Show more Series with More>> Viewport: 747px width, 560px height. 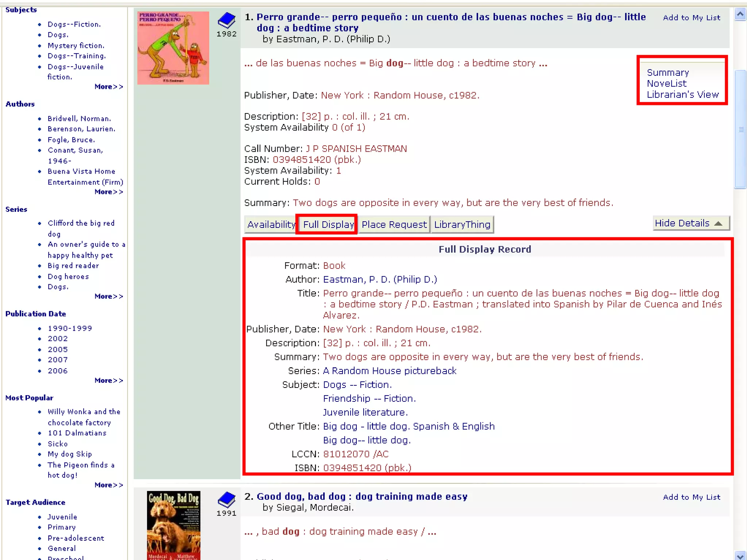(108, 296)
